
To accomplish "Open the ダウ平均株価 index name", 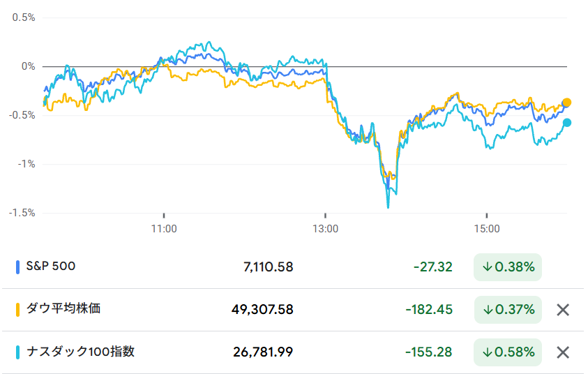I will tap(63, 308).
